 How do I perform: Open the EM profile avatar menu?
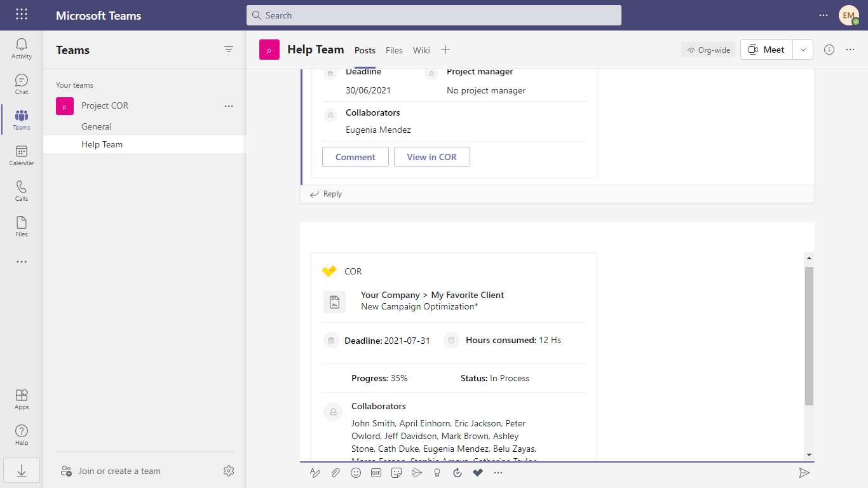[849, 15]
